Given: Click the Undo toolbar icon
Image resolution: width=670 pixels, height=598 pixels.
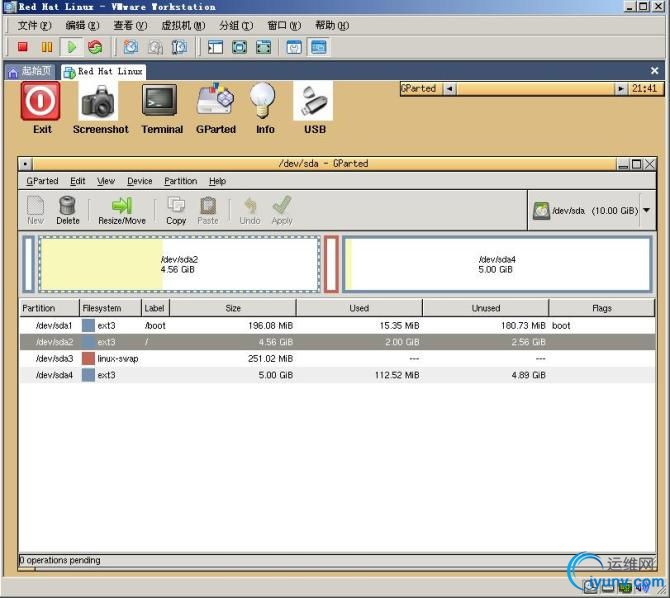Looking at the screenshot, I should pyautogui.click(x=250, y=210).
